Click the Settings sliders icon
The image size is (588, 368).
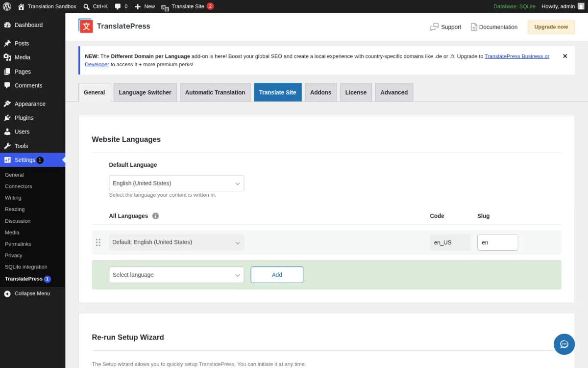pyautogui.click(x=7, y=160)
